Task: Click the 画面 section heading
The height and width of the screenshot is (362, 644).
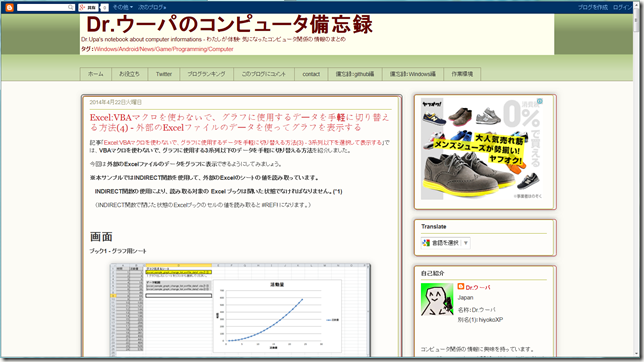Action: click(x=101, y=237)
